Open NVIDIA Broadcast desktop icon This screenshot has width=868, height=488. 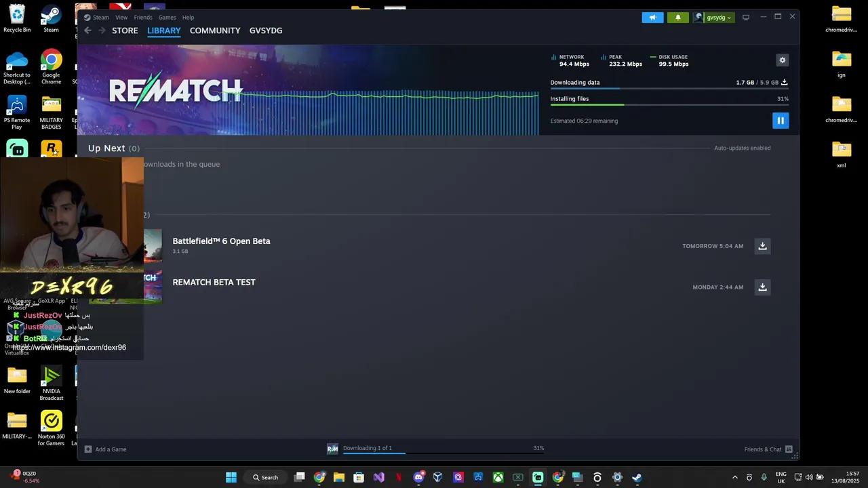(x=51, y=383)
